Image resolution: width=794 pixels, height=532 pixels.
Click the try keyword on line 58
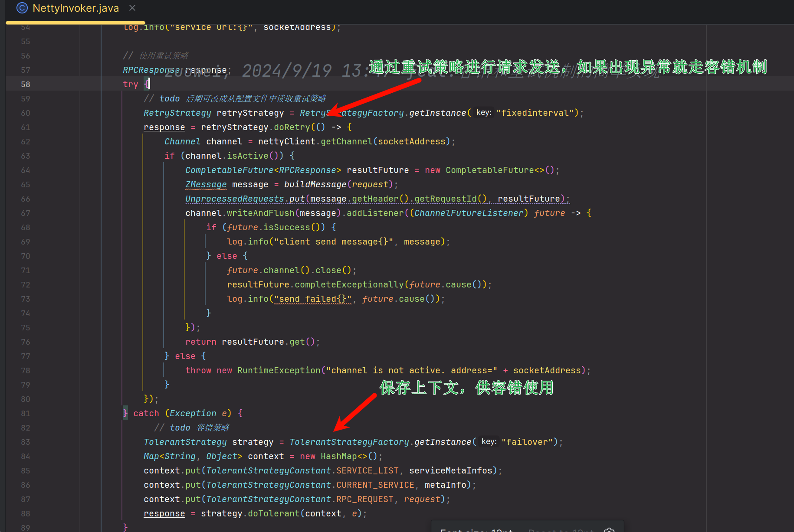click(130, 84)
